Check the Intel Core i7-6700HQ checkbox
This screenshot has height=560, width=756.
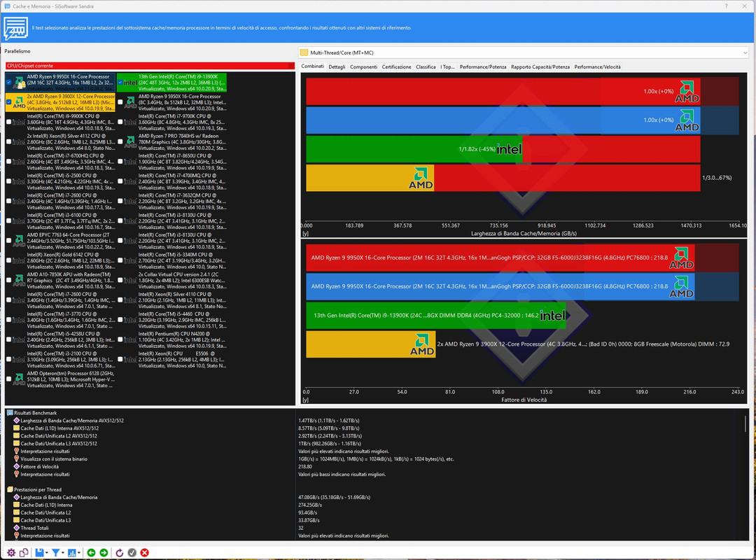click(8, 162)
